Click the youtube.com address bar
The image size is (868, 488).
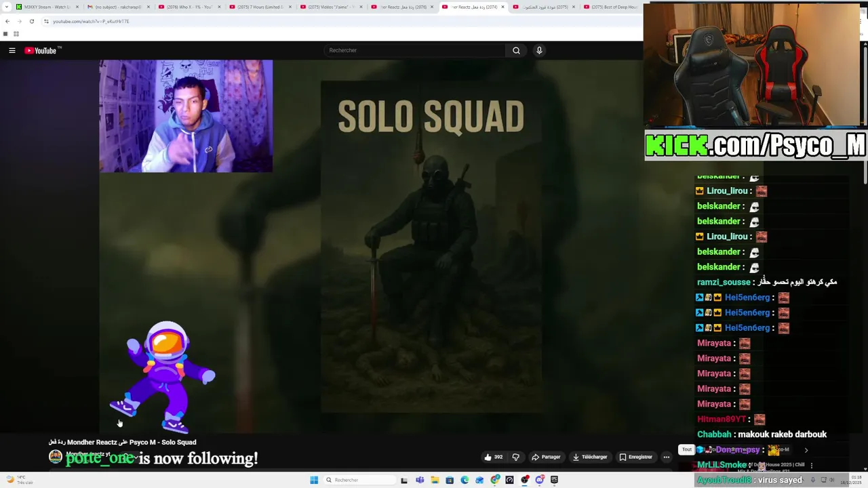(339, 21)
